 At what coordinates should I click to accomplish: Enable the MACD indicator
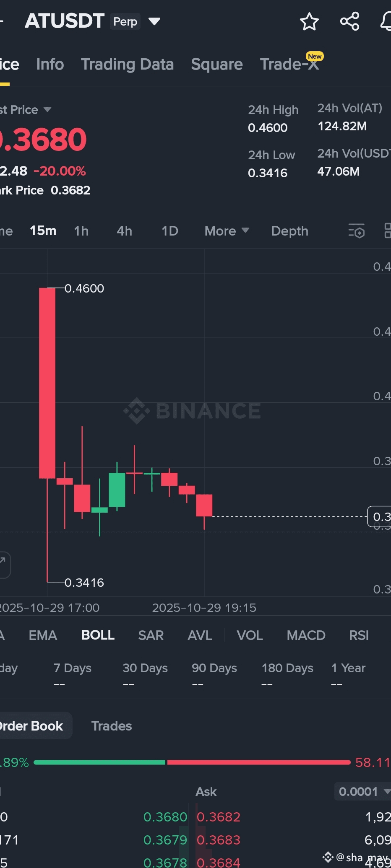pos(306,635)
